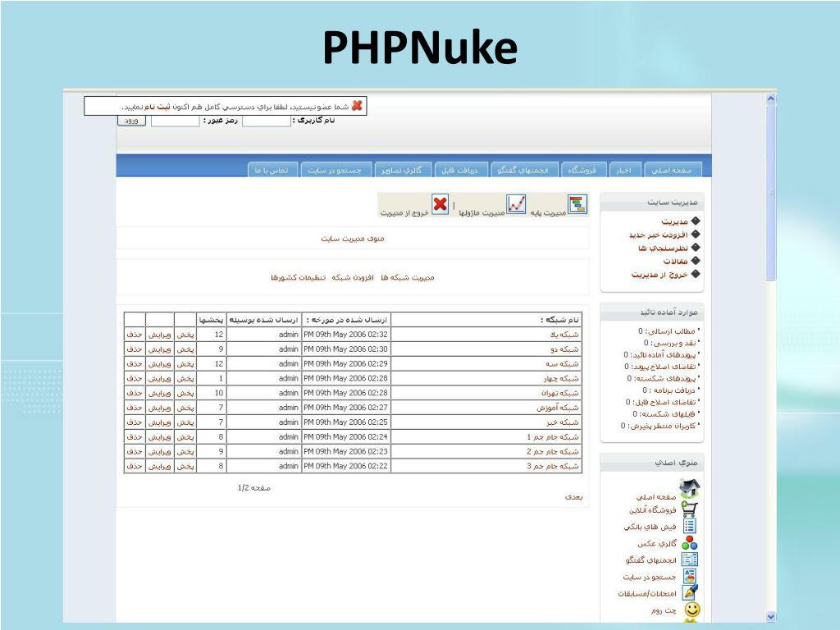Click the vertical scrollbar thumb
840x630 pixels.
coord(771,193)
